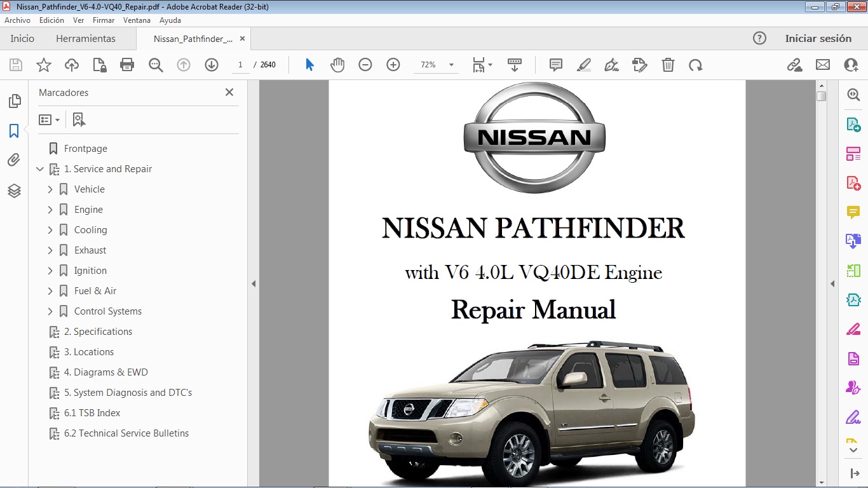
Task: Open the Ayuda menu
Action: [x=170, y=20]
